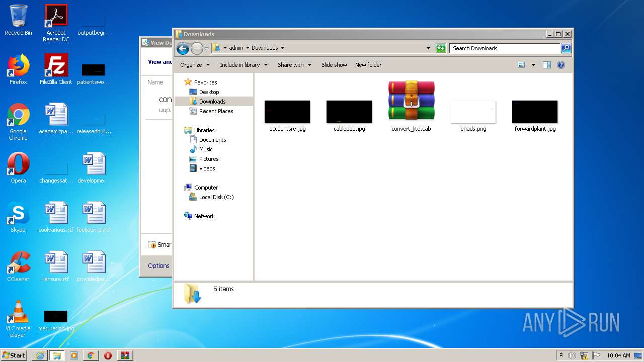Screen dimensions: 644x362
Task: Open Include in library menu
Action: [x=244, y=65]
